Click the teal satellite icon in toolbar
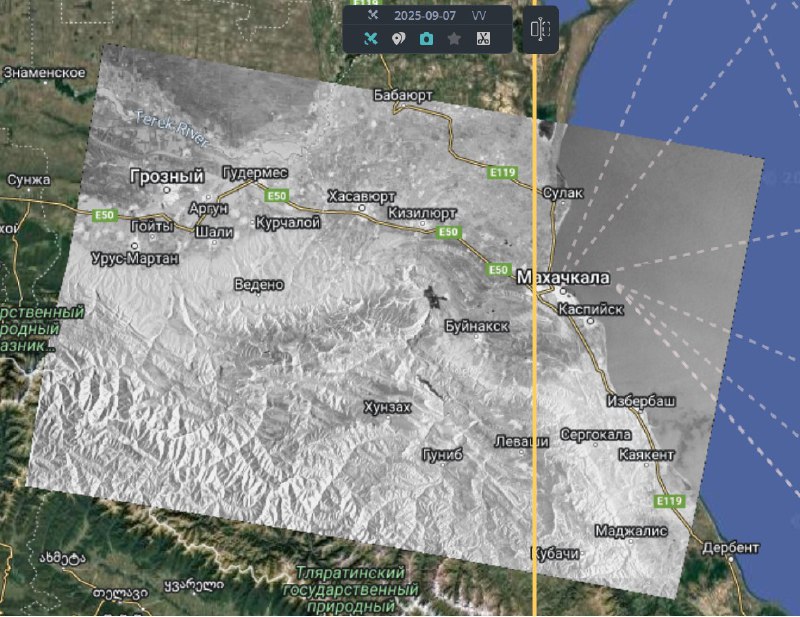Image resolution: width=800 pixels, height=617 pixels. pos(370,39)
